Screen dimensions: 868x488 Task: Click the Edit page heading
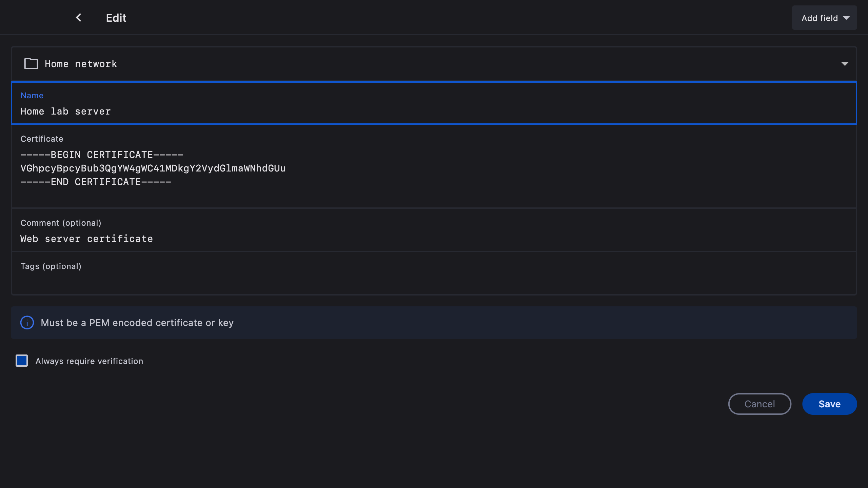tap(116, 18)
